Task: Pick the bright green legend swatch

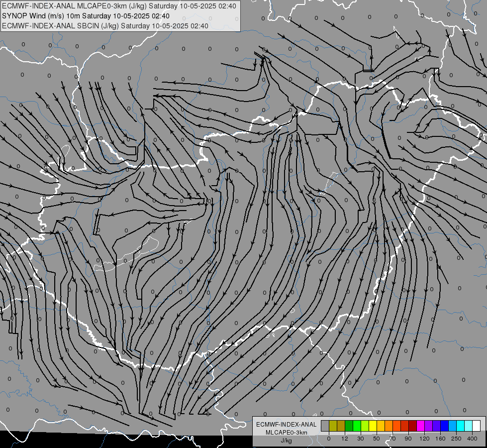Action: click(x=357, y=426)
